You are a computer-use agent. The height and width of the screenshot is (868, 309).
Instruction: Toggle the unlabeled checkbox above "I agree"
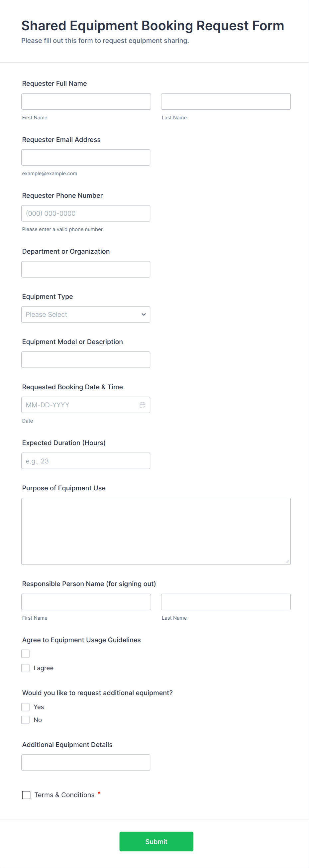26,654
